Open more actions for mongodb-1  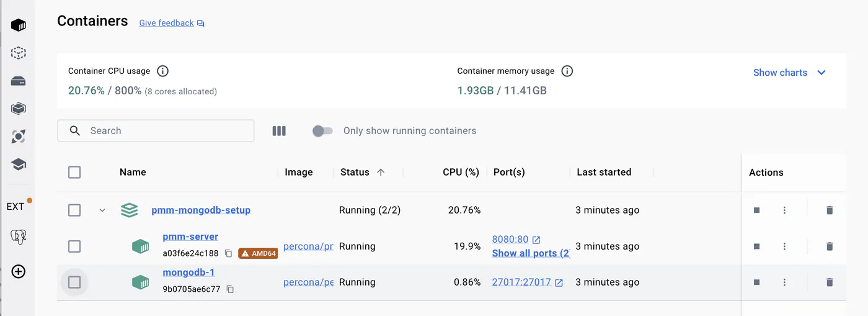(x=784, y=282)
